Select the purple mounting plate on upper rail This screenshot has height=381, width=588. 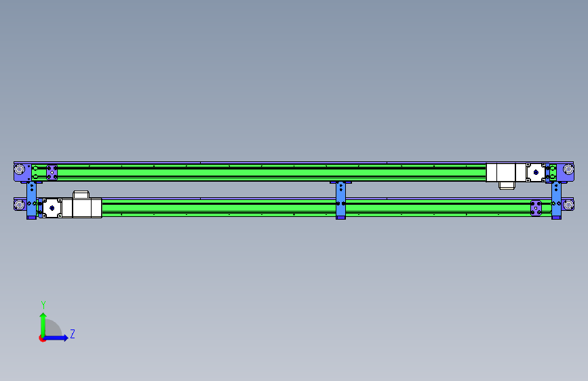pos(52,172)
